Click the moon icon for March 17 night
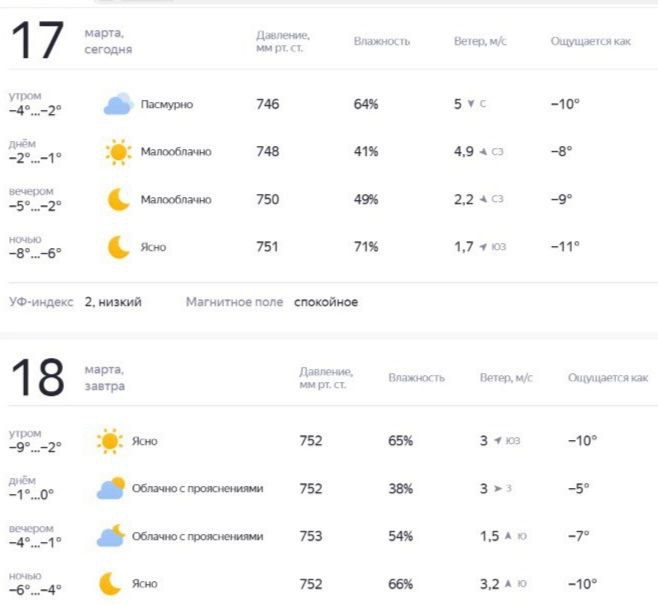Viewport: 658px width, 606px height. [x=119, y=247]
